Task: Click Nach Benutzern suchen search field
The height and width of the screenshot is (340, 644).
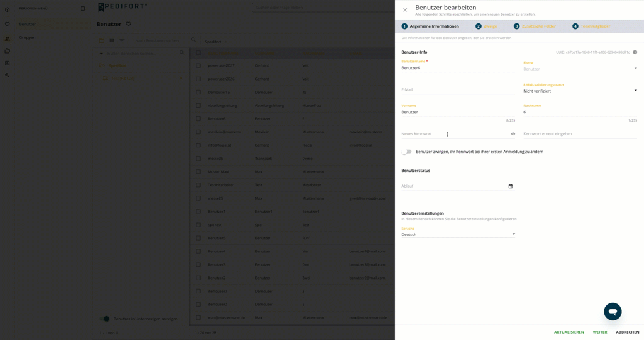Action: [162, 40]
